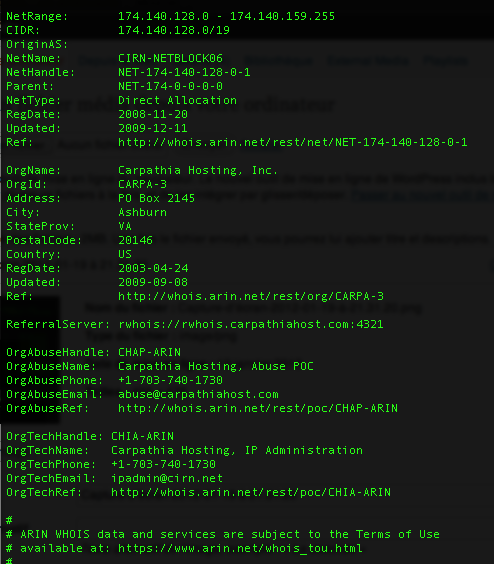Click the abuse@carpathiahost.com email address

(198, 395)
